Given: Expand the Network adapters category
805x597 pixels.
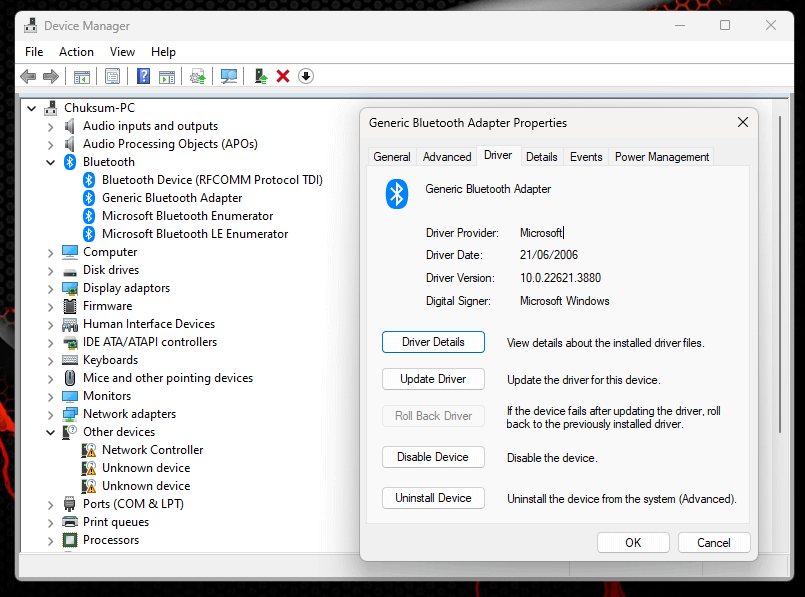Looking at the screenshot, I should [50, 413].
